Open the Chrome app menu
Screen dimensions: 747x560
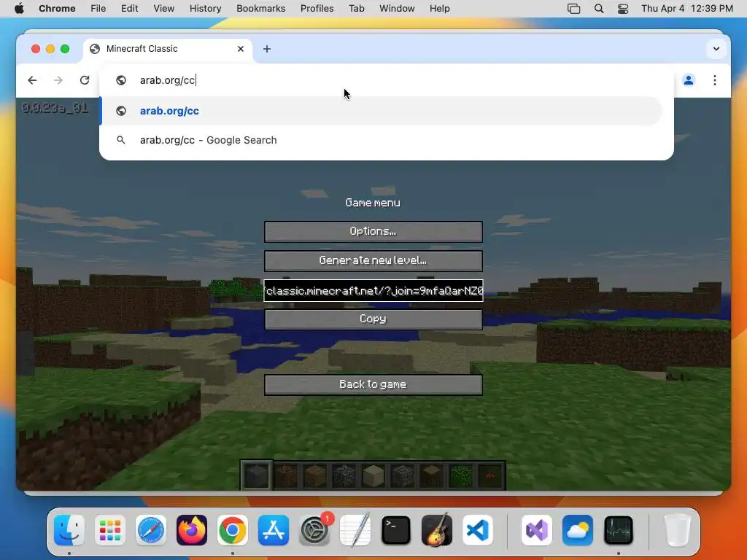pyautogui.click(x=57, y=8)
